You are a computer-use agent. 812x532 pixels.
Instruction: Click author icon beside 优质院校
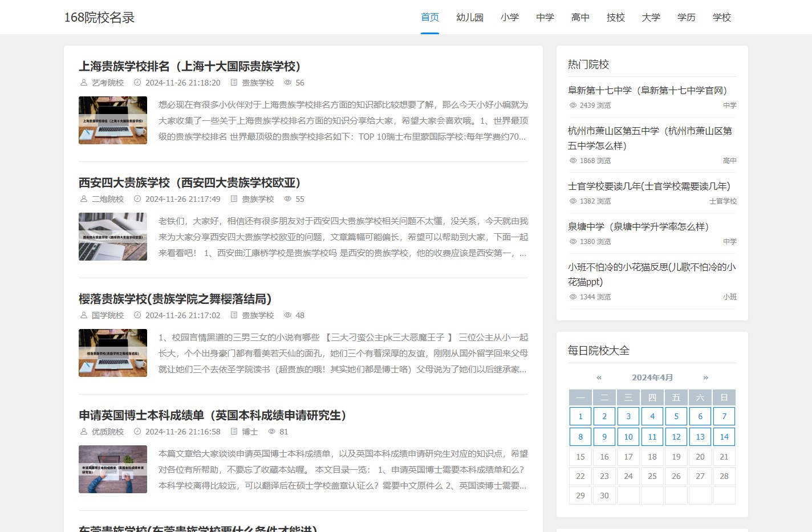84,432
